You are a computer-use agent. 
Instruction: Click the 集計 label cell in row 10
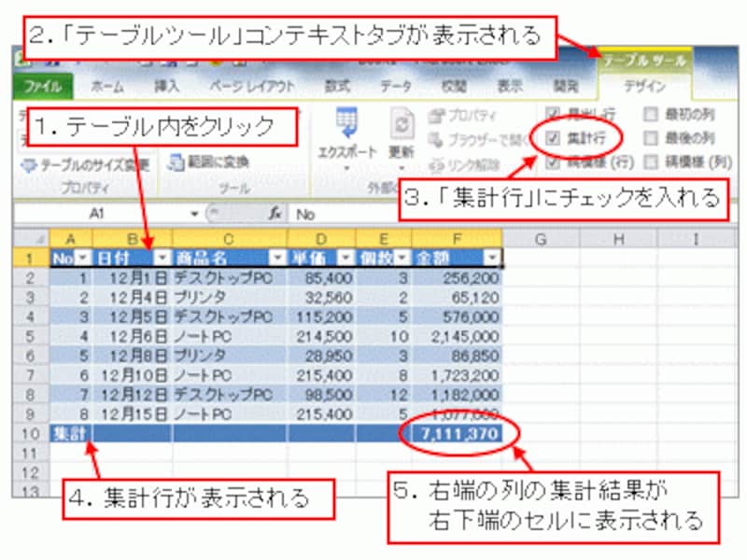point(71,434)
